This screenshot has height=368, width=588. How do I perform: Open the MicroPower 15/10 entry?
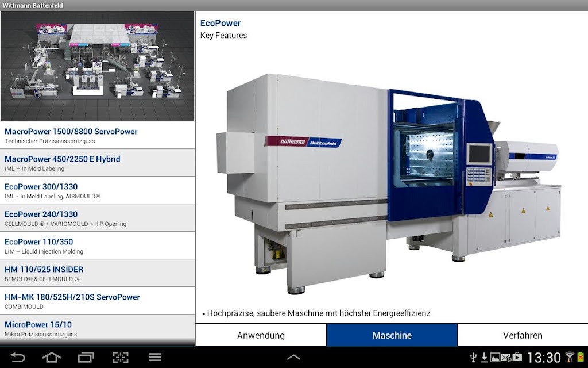[98, 328]
